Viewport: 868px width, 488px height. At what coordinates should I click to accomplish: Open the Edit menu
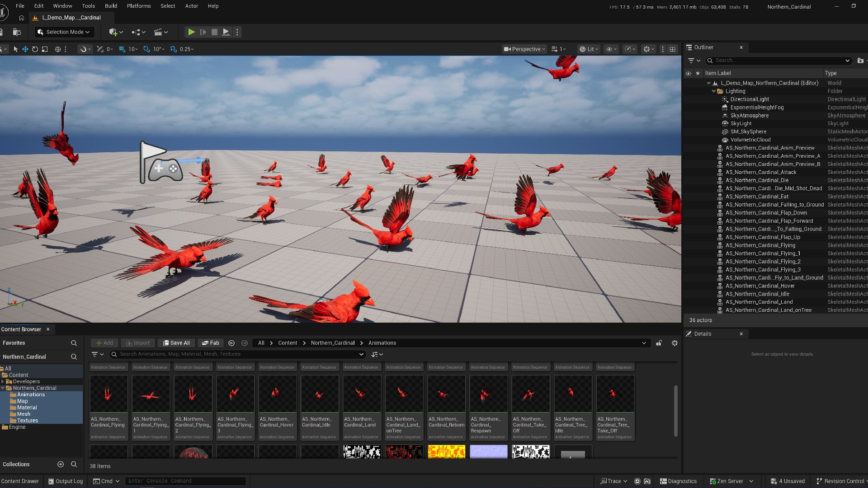pyautogui.click(x=39, y=6)
